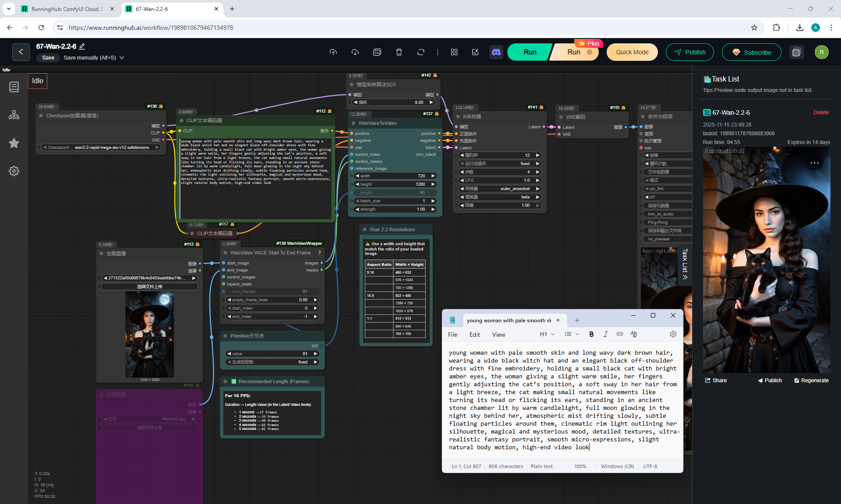
Task: Click the Quick Mode button
Action: coord(632,52)
